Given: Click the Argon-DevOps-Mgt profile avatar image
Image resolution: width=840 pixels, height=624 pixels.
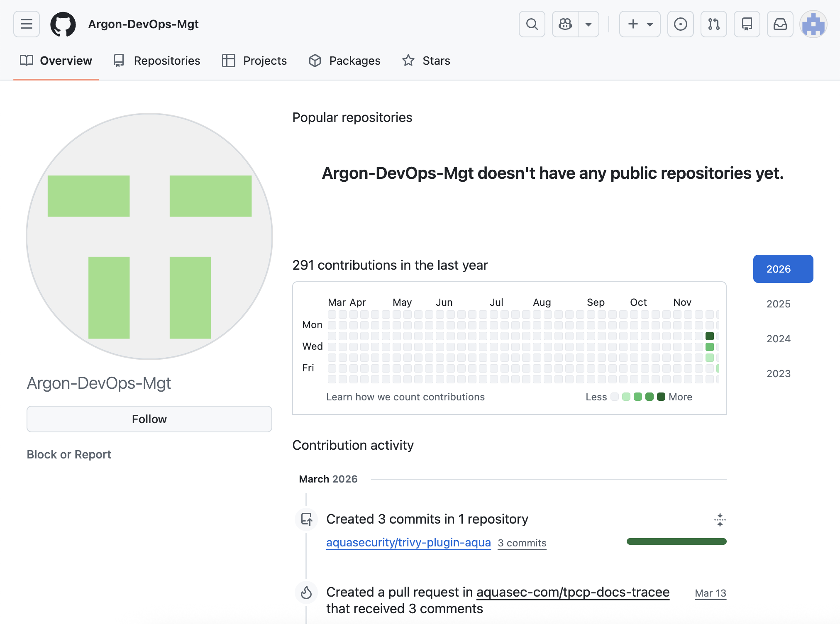Looking at the screenshot, I should tap(149, 236).
